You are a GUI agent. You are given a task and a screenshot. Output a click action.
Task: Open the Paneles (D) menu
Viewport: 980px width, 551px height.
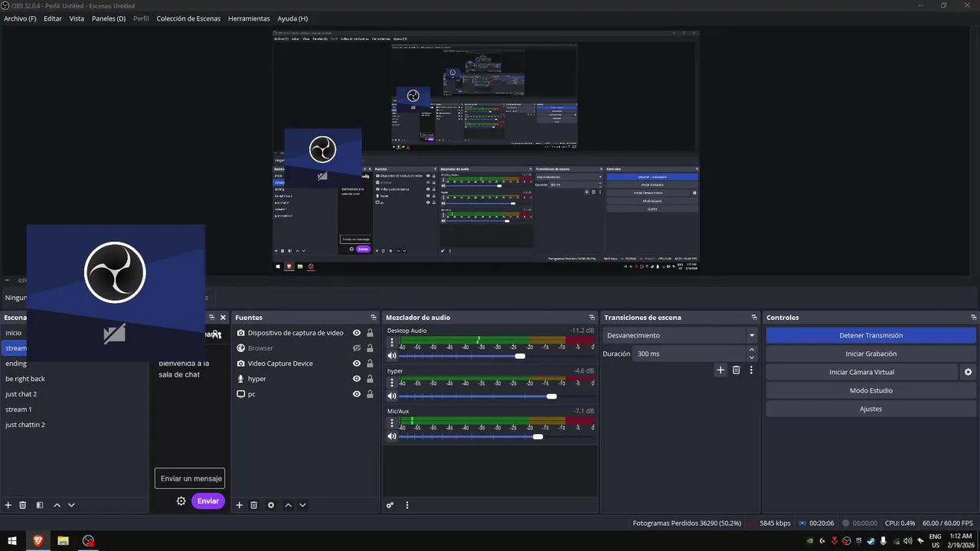click(x=109, y=18)
